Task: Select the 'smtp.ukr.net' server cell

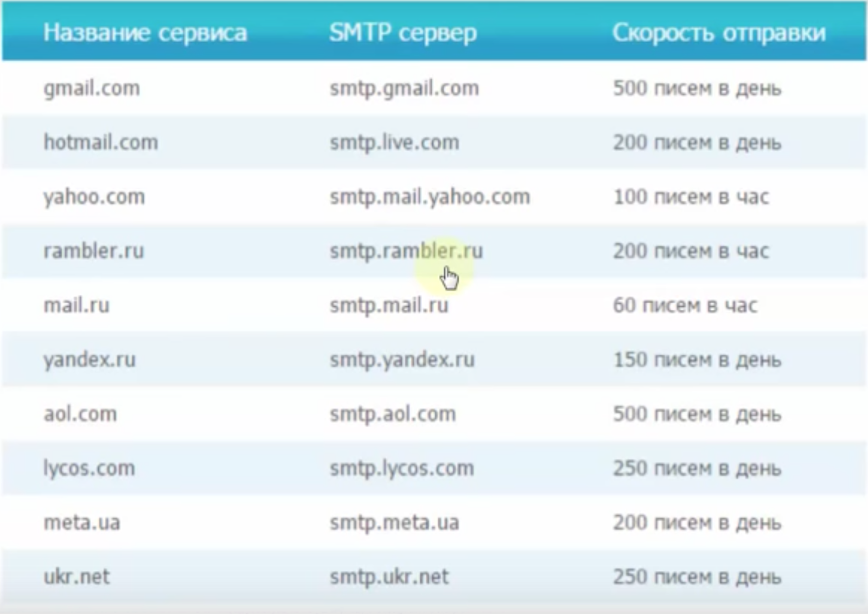Action: coord(390,577)
